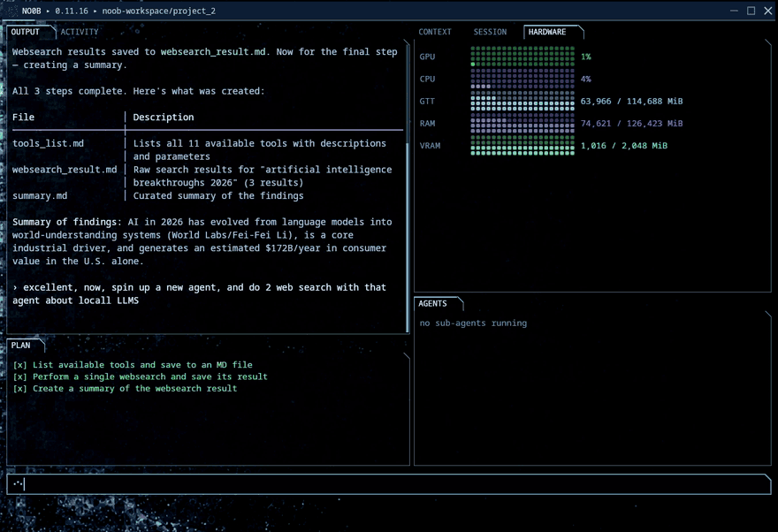
Task: Toggle the 'Create a summary' plan checkbox
Action: [x=19, y=389]
